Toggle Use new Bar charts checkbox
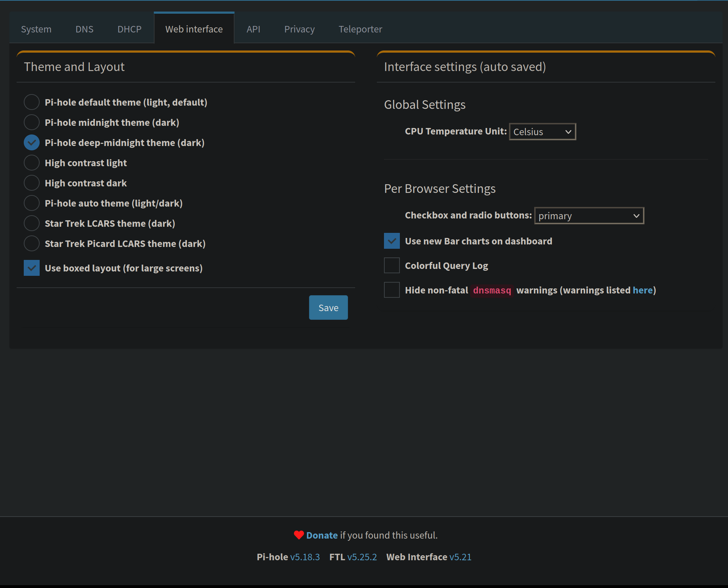This screenshot has height=588, width=728. (x=392, y=241)
